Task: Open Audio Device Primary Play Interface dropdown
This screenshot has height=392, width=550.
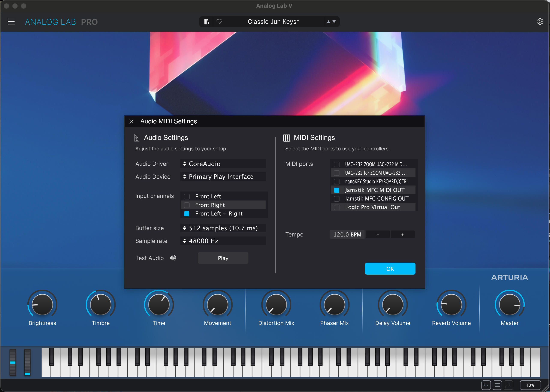Action: pyautogui.click(x=223, y=177)
